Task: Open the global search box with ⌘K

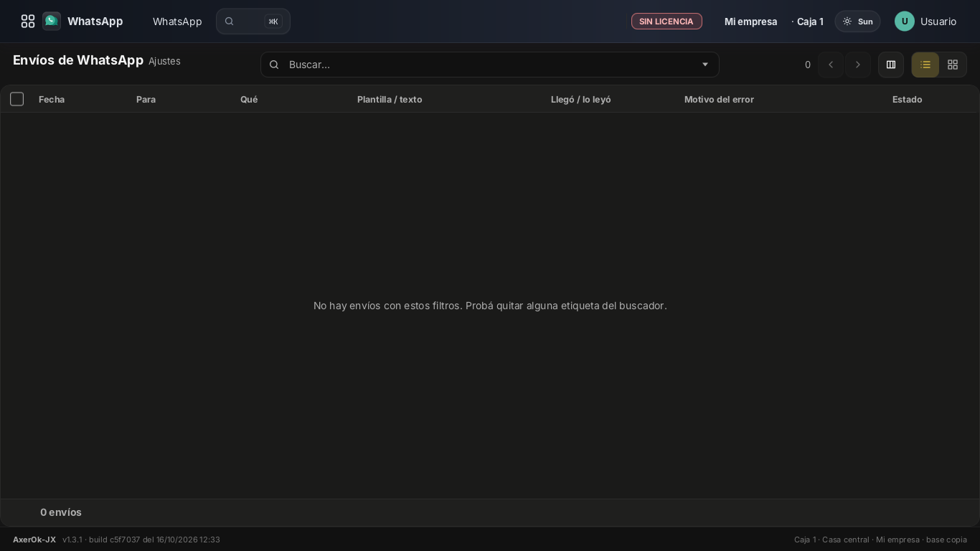Action: pos(253,22)
